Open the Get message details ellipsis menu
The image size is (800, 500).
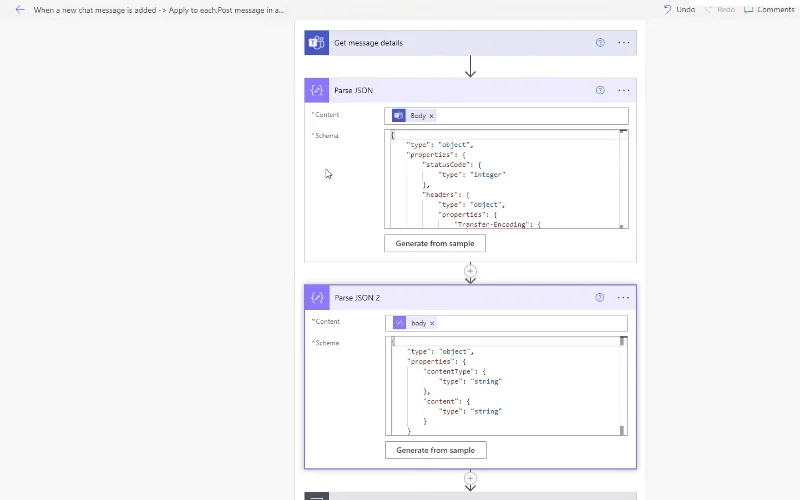coord(623,42)
